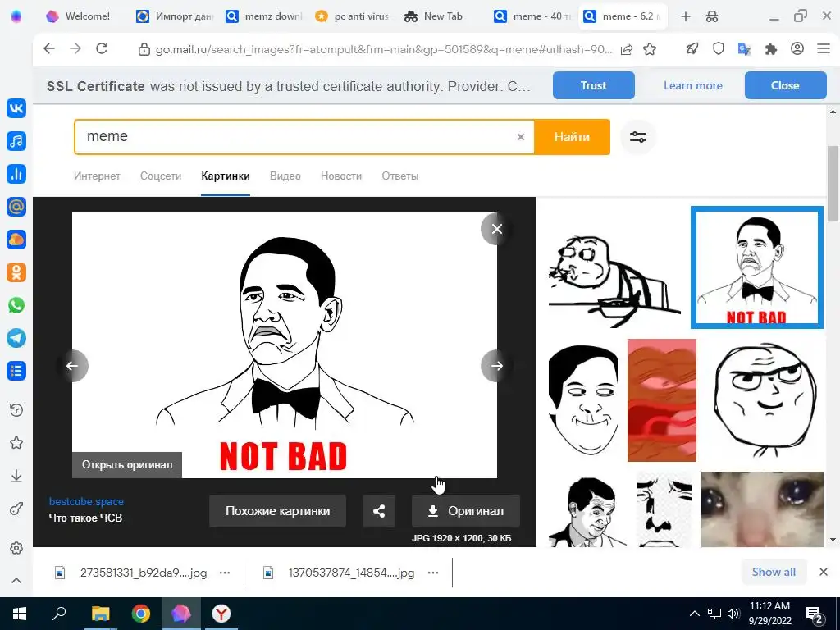
Task: Open the cloud sidebar icon
Action: [x=16, y=240]
